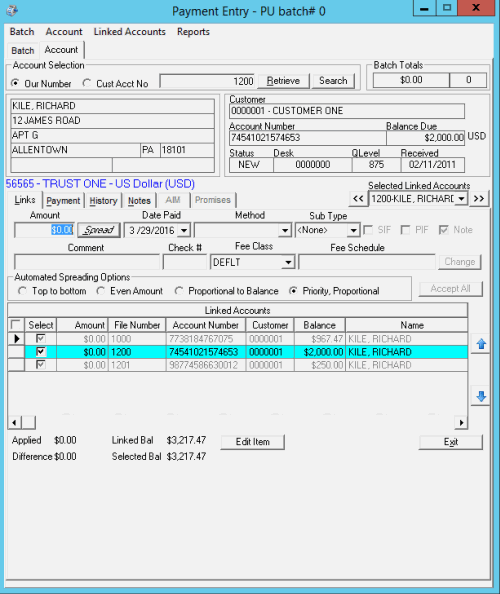This screenshot has height=594, width=500.
Task: Click the Name column header
Action: tap(406, 325)
